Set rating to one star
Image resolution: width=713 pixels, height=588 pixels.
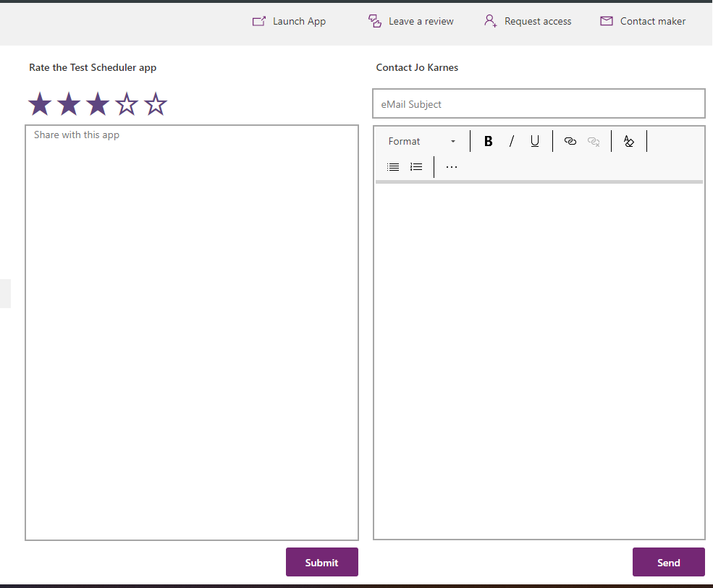coord(40,104)
